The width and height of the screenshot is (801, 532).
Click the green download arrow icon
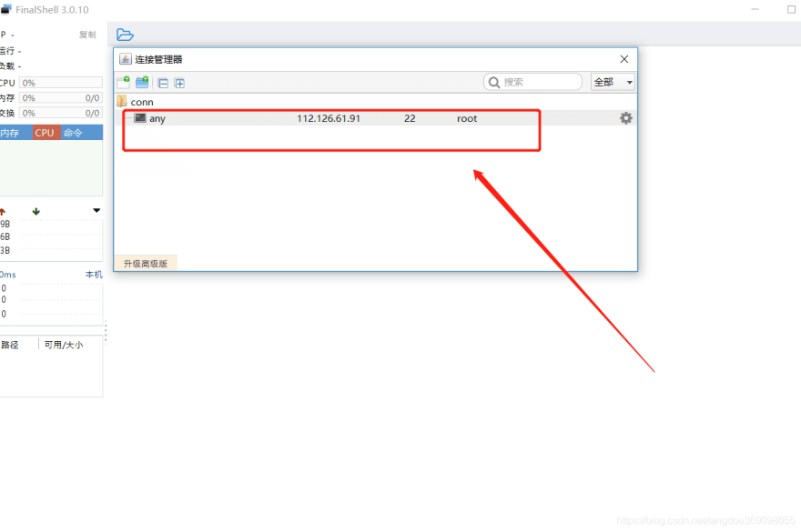pos(35,211)
